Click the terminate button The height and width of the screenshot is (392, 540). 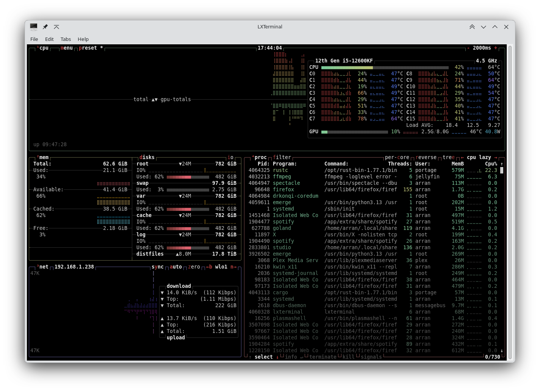tap(323, 357)
